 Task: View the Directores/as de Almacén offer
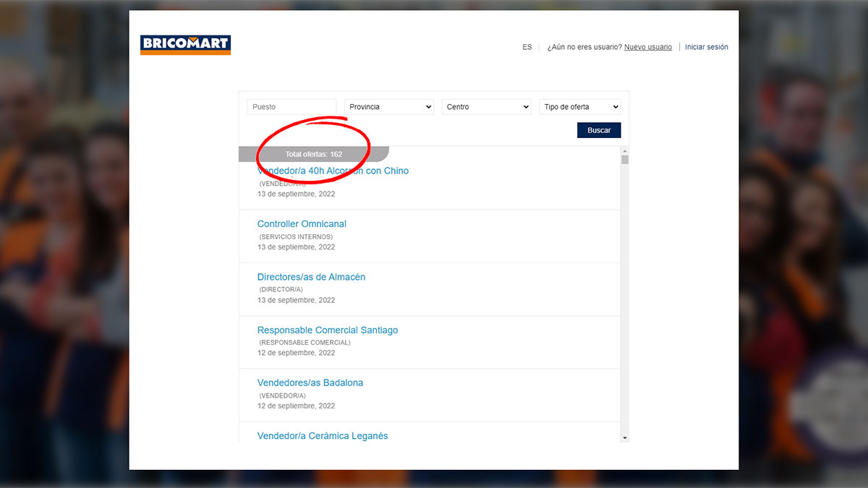pyautogui.click(x=311, y=277)
